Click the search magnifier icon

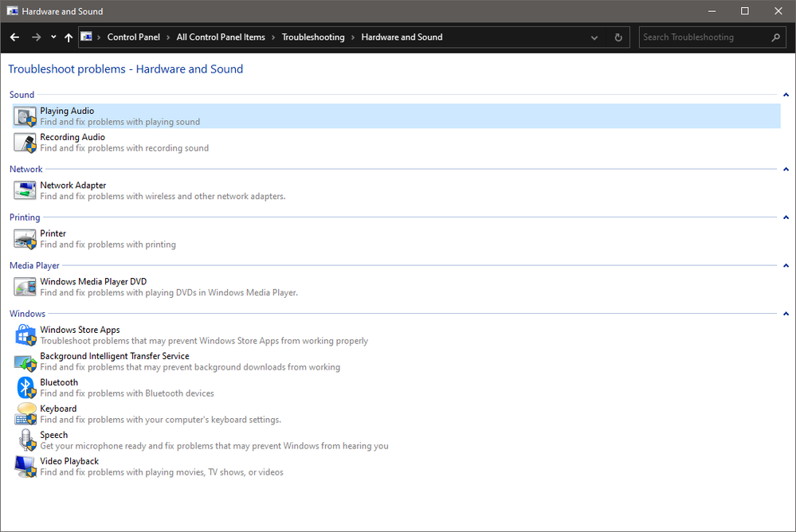775,37
